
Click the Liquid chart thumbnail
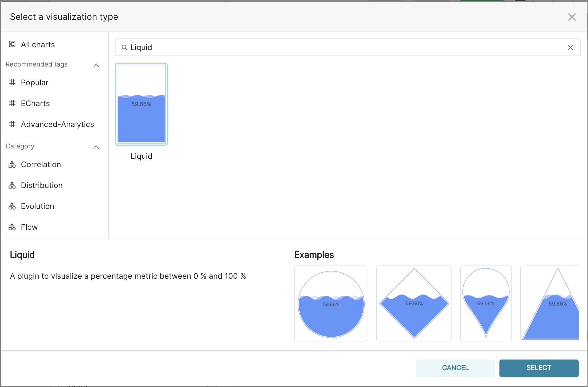pyautogui.click(x=141, y=104)
